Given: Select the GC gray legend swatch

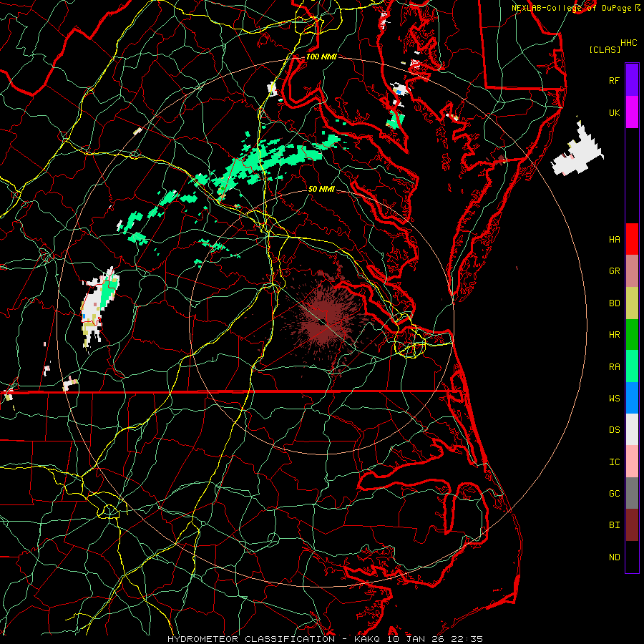Looking at the screenshot, I should point(632,493).
